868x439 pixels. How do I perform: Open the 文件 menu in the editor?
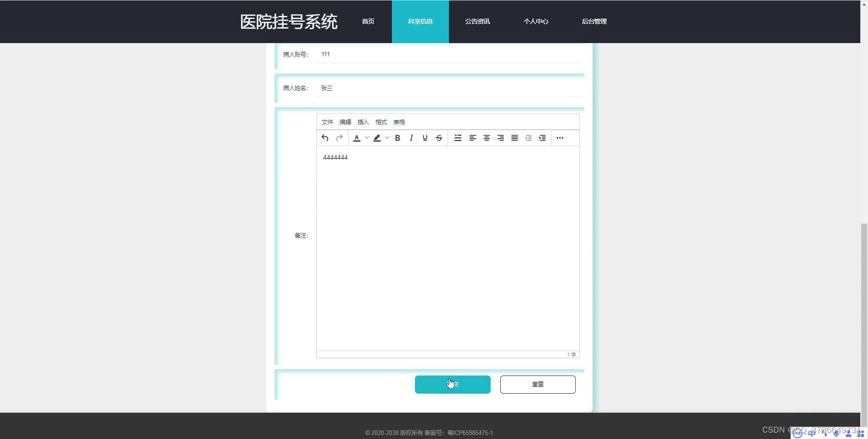tap(327, 122)
